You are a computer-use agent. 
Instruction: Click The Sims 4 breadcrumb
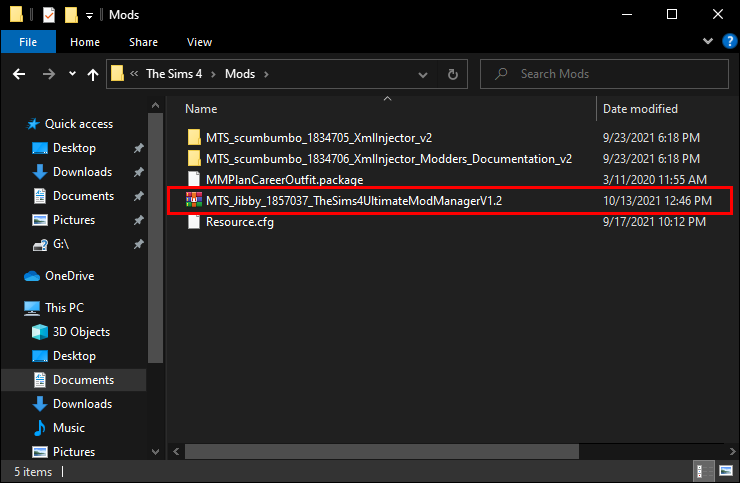[174, 74]
